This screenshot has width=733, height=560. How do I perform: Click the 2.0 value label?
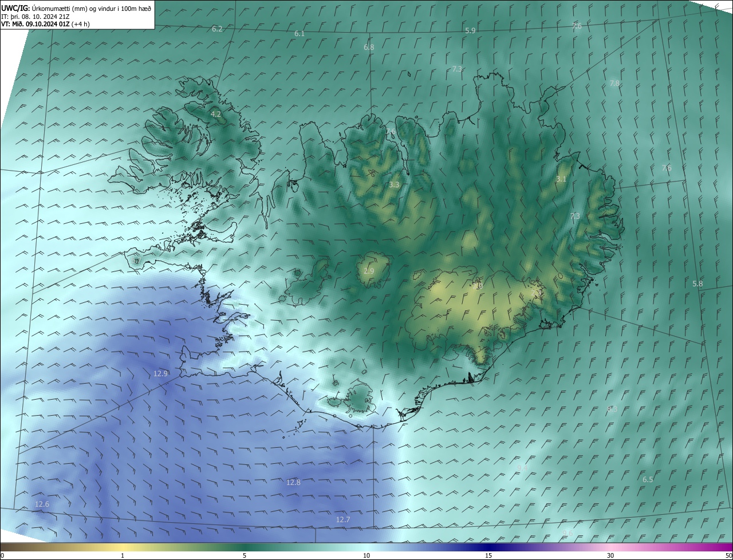coord(479,285)
